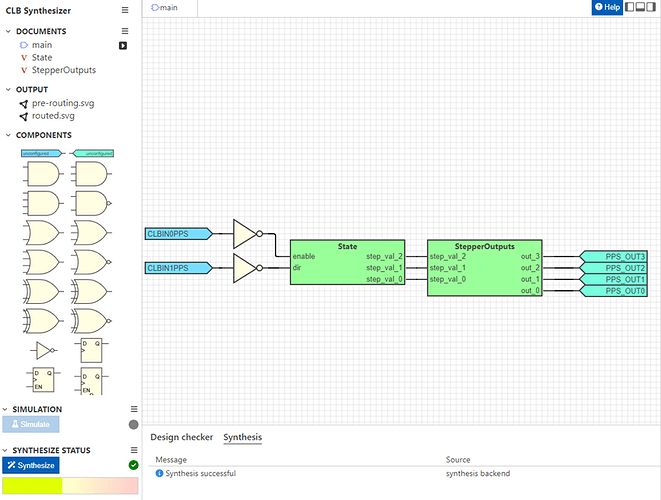The image size is (661, 500).
Task: Select the StepperOutputs module block on canvas
Action: click(484, 268)
